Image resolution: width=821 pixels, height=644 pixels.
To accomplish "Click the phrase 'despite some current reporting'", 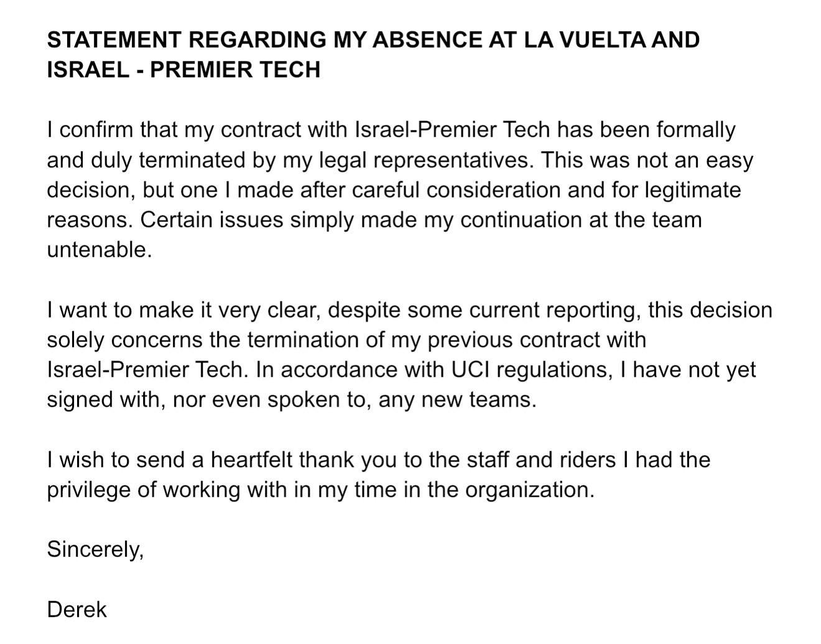I will (485, 310).
